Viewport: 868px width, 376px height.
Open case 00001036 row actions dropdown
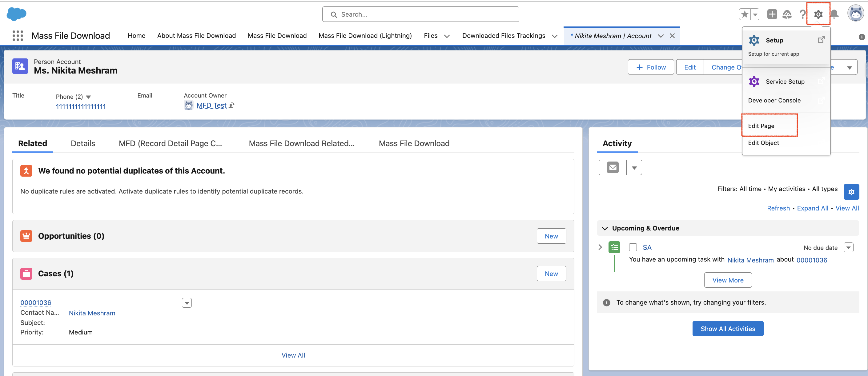[x=187, y=303]
